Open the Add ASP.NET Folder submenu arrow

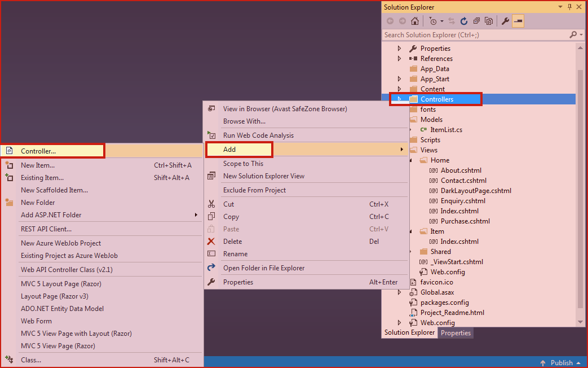coord(196,215)
